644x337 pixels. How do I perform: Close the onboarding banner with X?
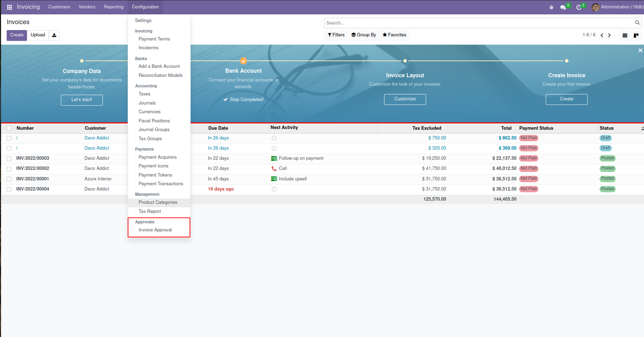coord(640,50)
